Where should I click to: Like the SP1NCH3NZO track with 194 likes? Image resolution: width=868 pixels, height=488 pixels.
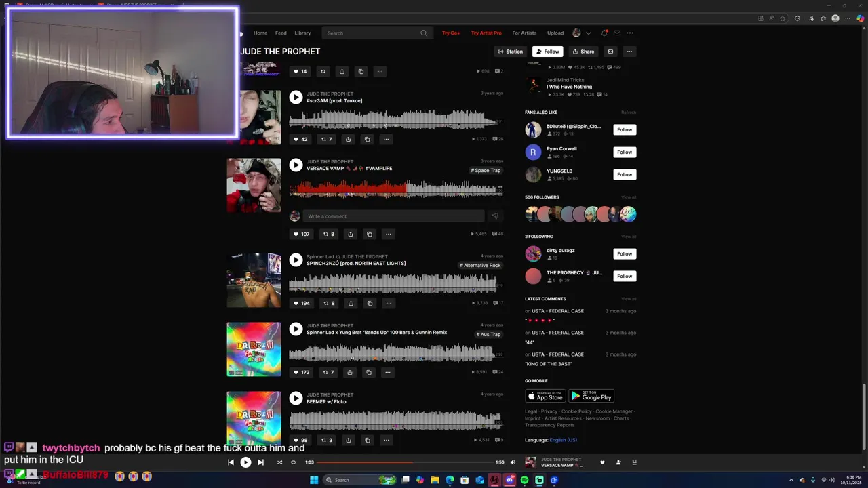tap(301, 303)
